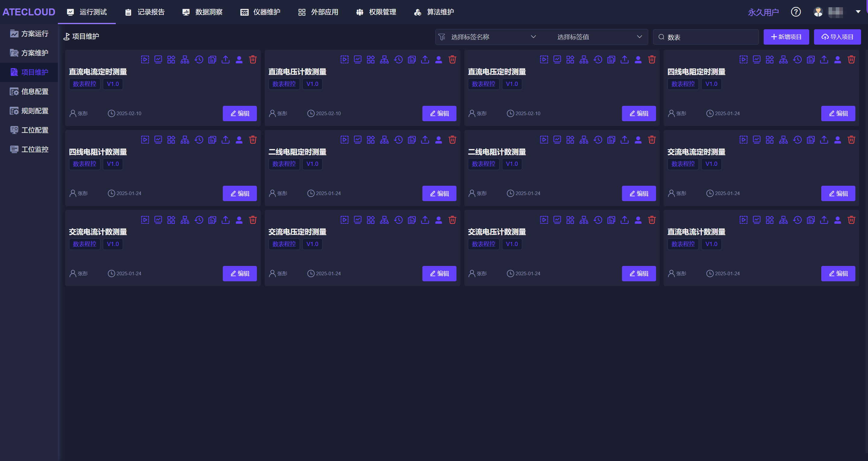Click upload icon on 交流电流定时测量 card
This screenshot has height=461, width=868.
824,140
